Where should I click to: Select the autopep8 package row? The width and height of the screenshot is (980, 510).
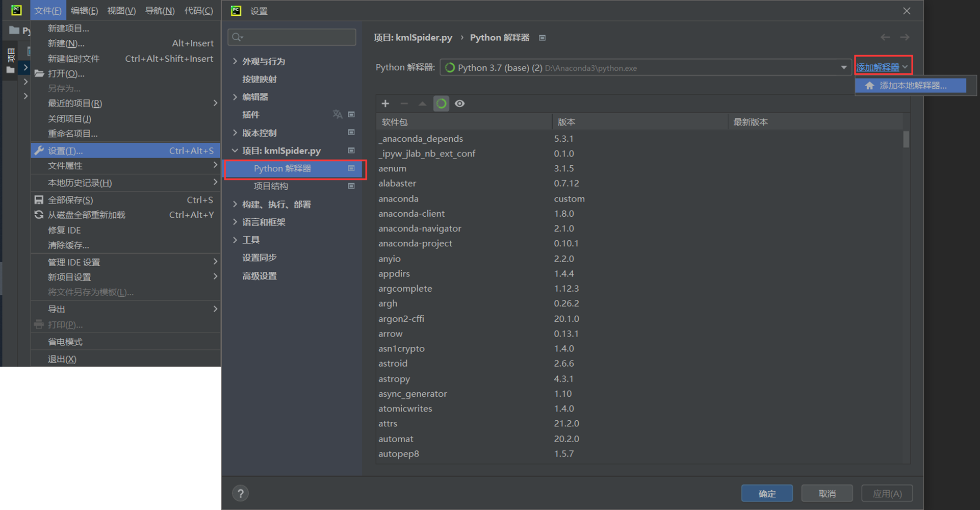pos(639,453)
